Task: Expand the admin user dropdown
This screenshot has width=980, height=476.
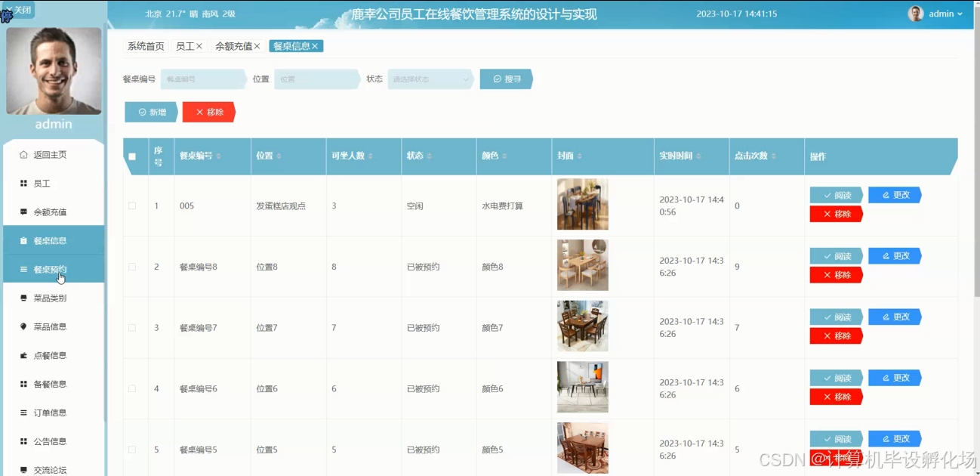Action: pos(945,14)
